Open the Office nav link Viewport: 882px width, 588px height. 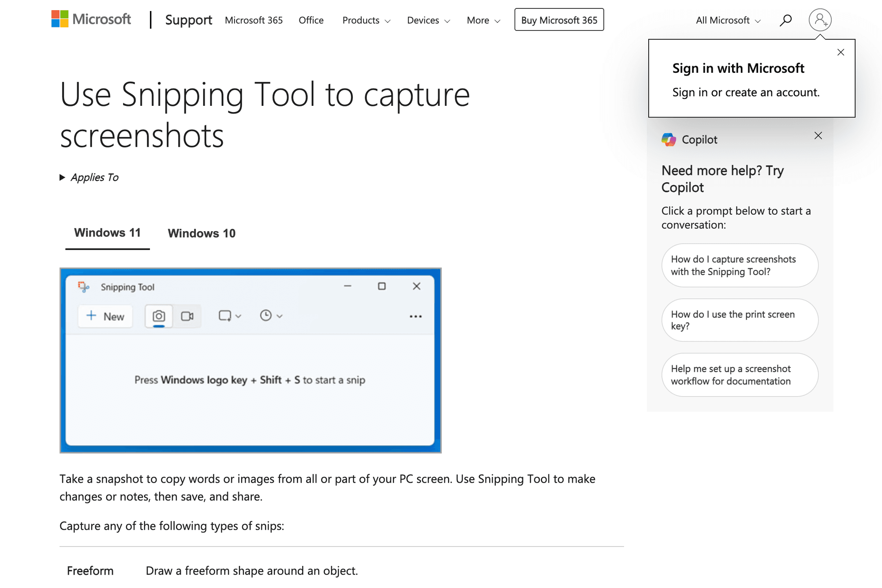311,20
